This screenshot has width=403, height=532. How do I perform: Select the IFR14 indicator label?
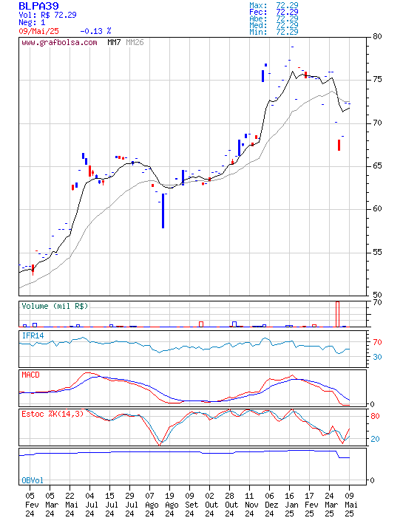(x=33, y=335)
